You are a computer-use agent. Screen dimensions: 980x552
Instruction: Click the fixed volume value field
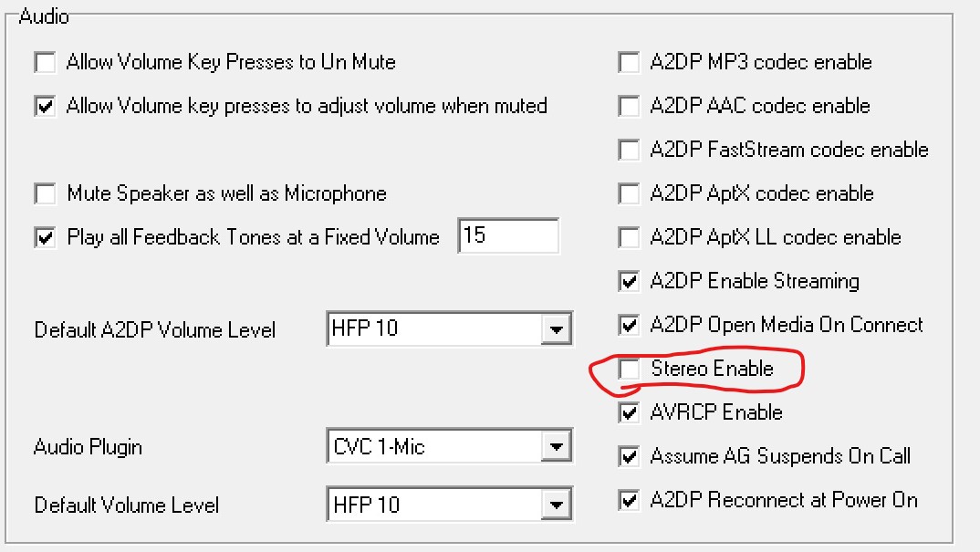507,236
